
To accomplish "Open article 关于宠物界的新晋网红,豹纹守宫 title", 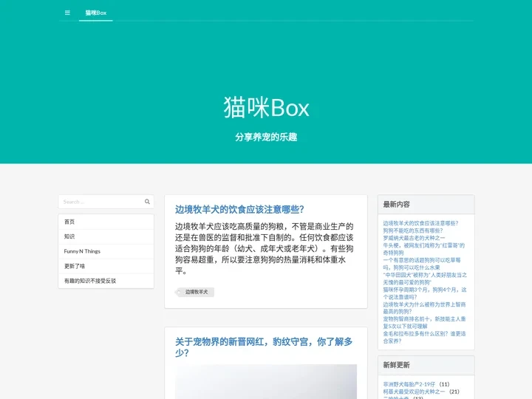I will [x=264, y=347].
